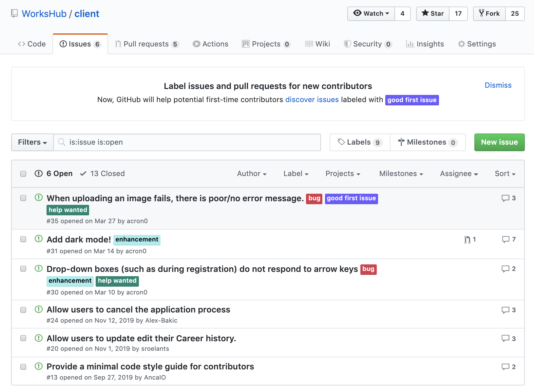Click the repository book icon beside WorksHub
Image resolution: width=534 pixels, height=392 pixels.
click(14, 13)
